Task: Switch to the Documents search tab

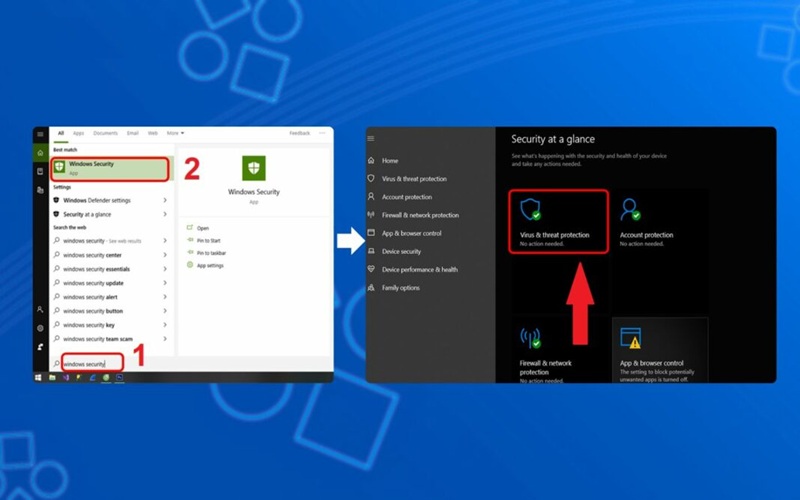Action: 105,133
